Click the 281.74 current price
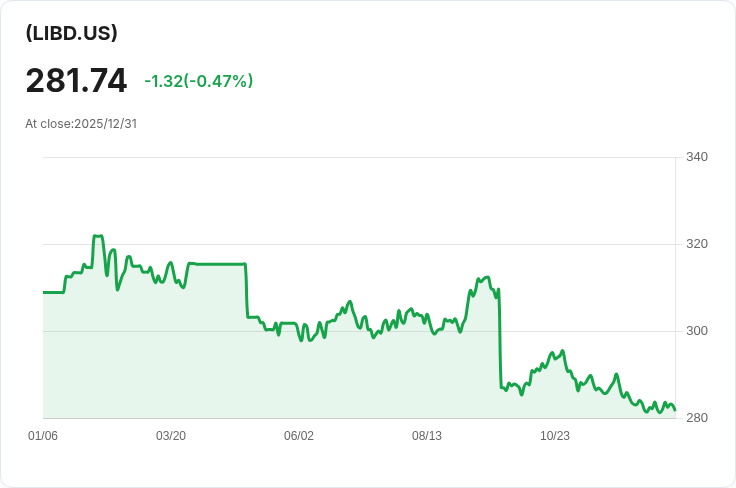The height and width of the screenshot is (488, 736). click(76, 81)
